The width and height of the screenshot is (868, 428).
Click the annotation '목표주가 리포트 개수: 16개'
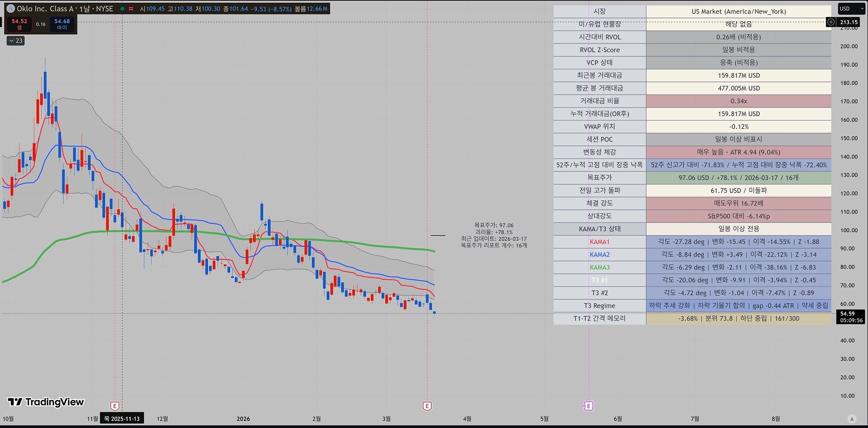pyautogui.click(x=494, y=245)
